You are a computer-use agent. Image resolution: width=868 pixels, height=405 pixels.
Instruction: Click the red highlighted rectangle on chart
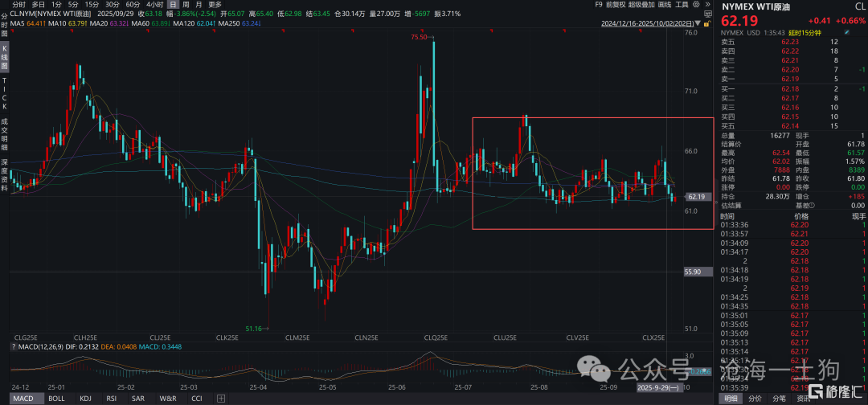click(x=592, y=173)
